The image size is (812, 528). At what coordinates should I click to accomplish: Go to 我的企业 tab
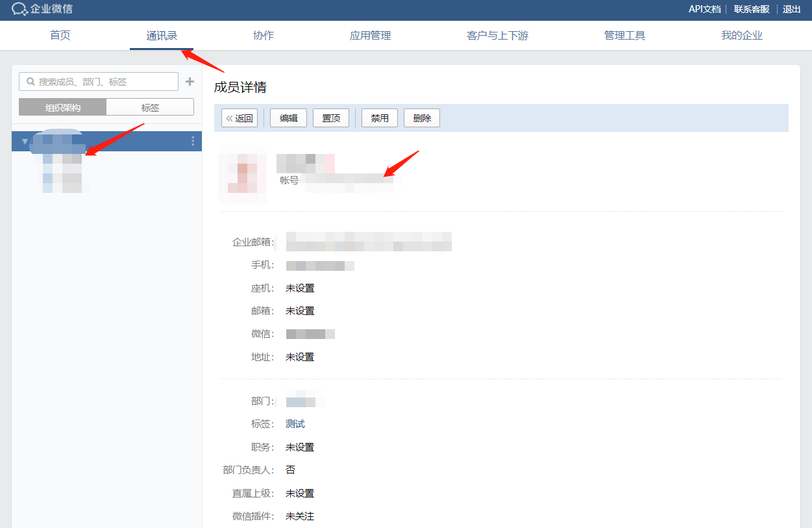741,36
